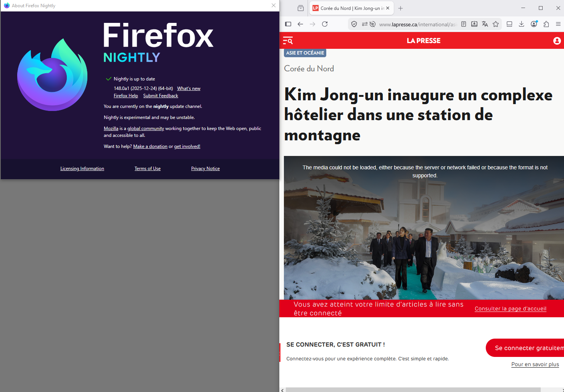Image resolution: width=564 pixels, height=392 pixels.
Task: Click the SE CONNECTER, C'EST GRATUIT heading
Action: tap(335, 345)
